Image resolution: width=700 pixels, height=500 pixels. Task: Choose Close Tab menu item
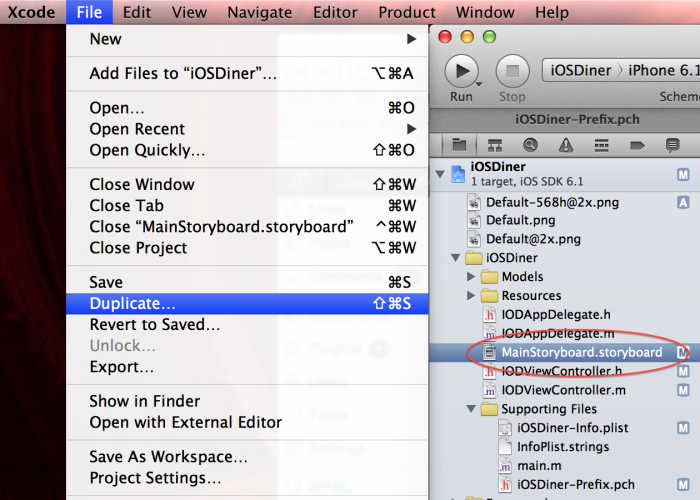(247, 206)
